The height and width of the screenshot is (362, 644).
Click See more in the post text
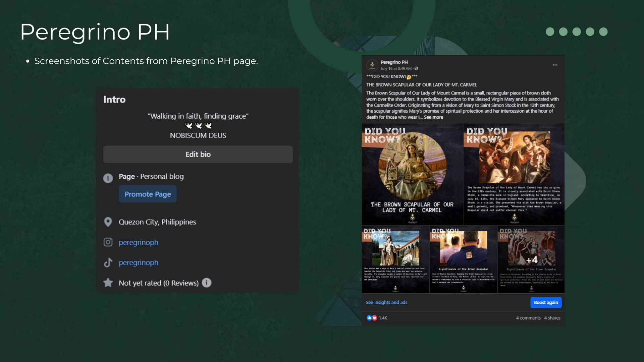(x=433, y=117)
